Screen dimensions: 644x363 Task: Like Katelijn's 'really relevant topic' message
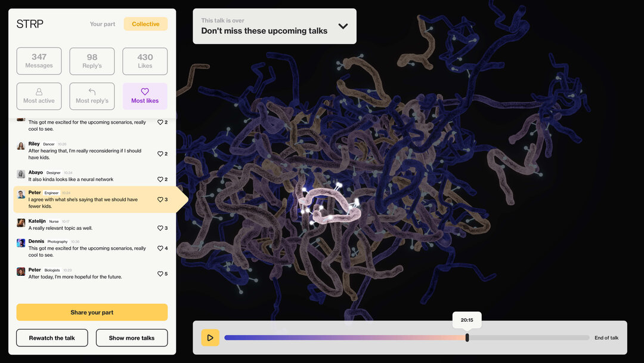click(x=160, y=228)
